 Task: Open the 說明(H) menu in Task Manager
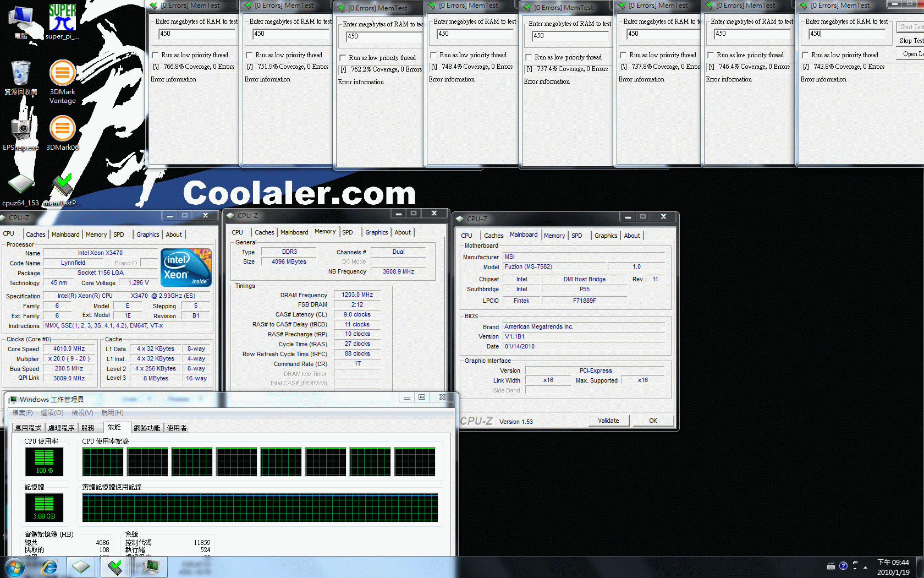pyautogui.click(x=112, y=413)
